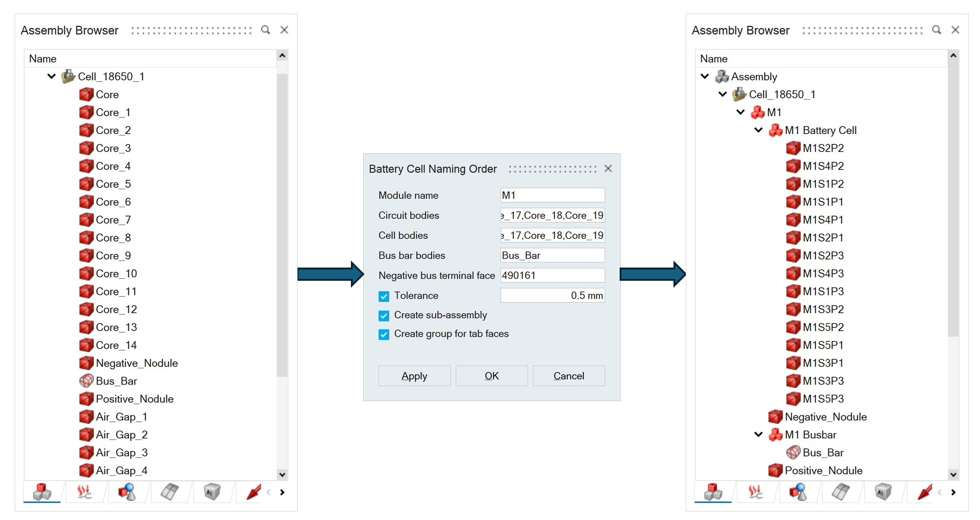Click the red pen tab icon in right browser bottom bar
Image resolution: width=980 pixels, height=520 pixels.
click(x=925, y=492)
